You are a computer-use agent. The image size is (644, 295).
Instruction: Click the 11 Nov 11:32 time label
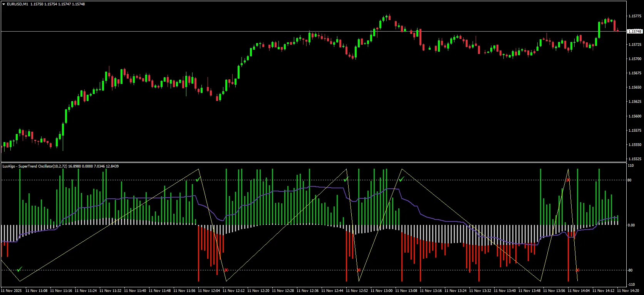point(110,291)
